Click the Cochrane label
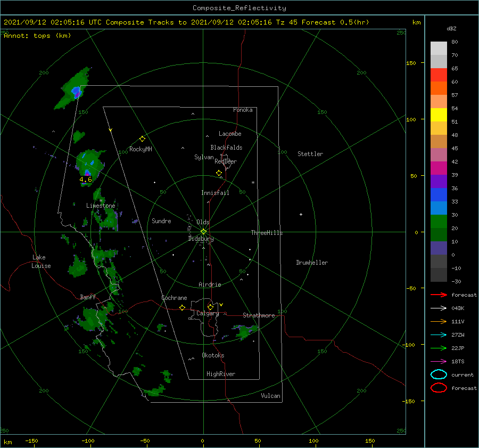Screen dimensions: 479x448 point(174,298)
